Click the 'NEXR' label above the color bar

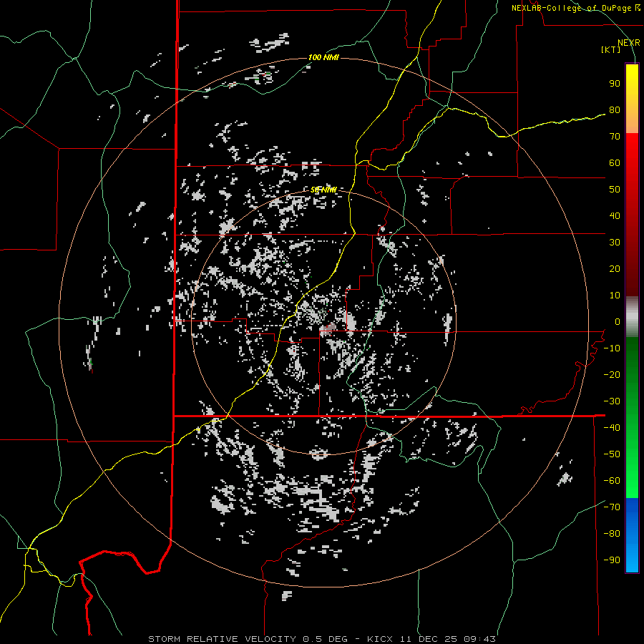(x=629, y=43)
